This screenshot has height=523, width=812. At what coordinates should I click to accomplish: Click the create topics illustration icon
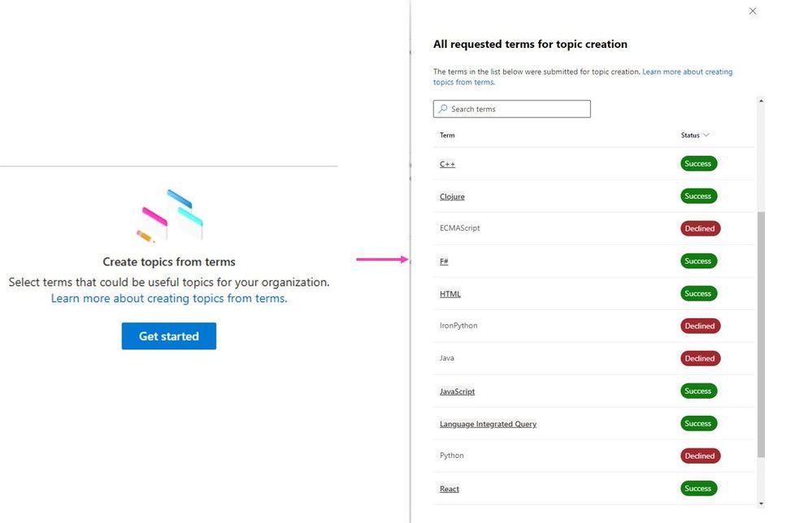(169, 216)
